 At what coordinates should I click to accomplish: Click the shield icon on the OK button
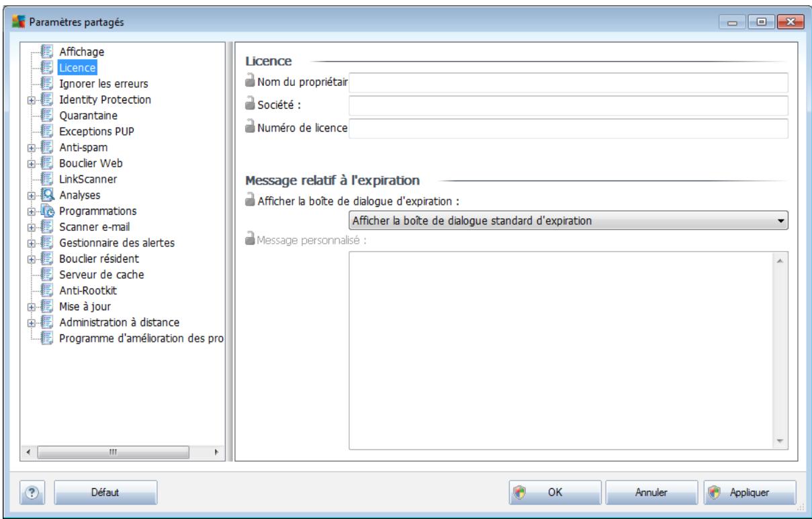click(521, 492)
